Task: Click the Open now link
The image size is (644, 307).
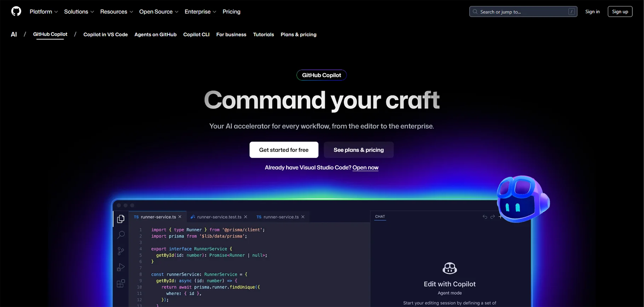Action: pos(366,167)
